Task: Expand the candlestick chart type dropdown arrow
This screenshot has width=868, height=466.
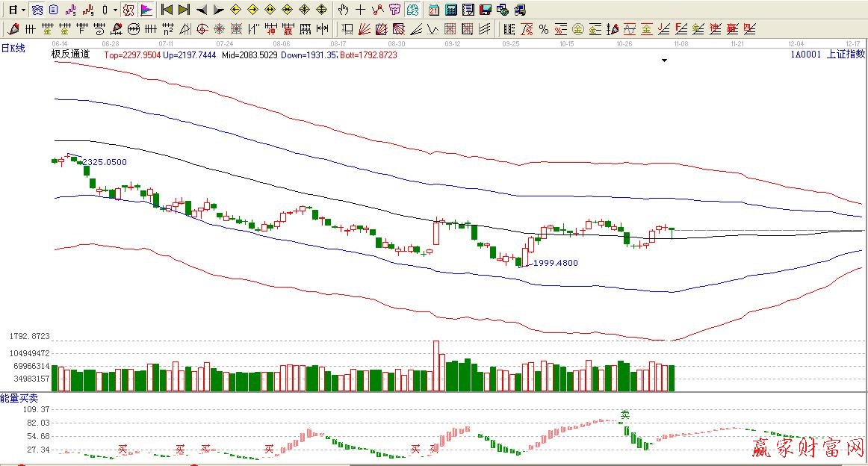Action: point(115,10)
